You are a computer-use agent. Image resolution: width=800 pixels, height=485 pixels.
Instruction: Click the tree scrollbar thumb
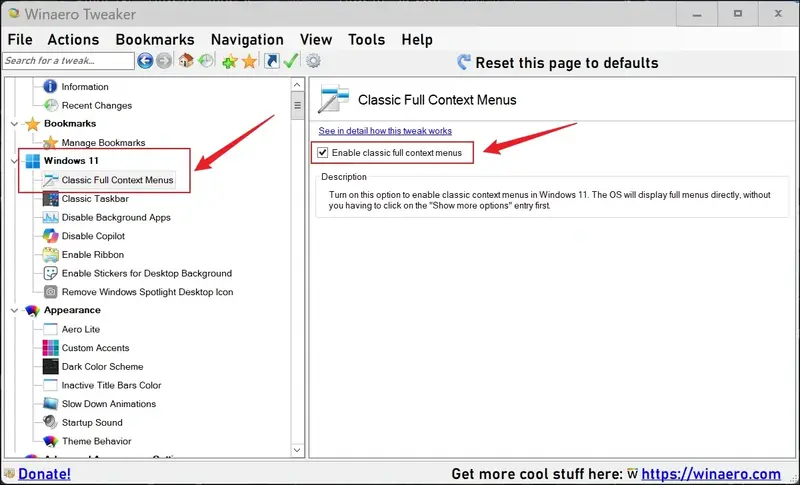(x=297, y=106)
